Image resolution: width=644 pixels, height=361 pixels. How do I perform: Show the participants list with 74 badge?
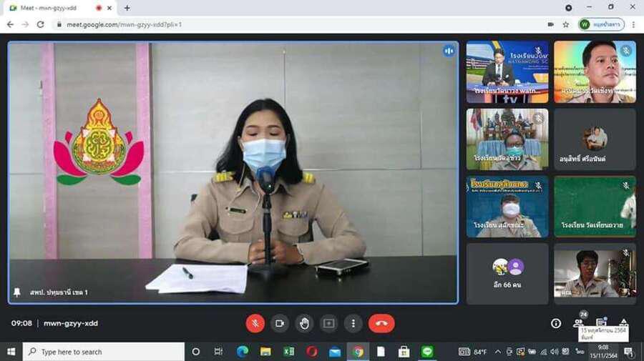(x=578, y=322)
